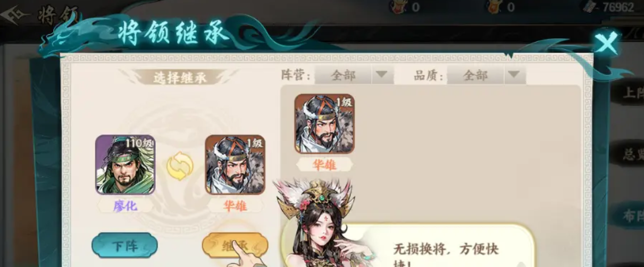Close the 将领继承 dialog with the X
This screenshot has height=267, width=644.
tap(607, 42)
